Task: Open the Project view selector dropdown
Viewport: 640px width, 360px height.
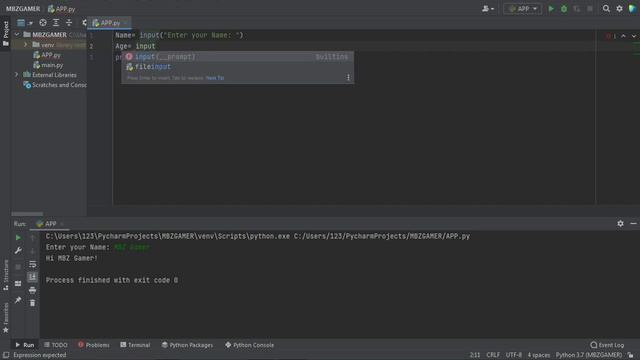Action: tap(25, 23)
